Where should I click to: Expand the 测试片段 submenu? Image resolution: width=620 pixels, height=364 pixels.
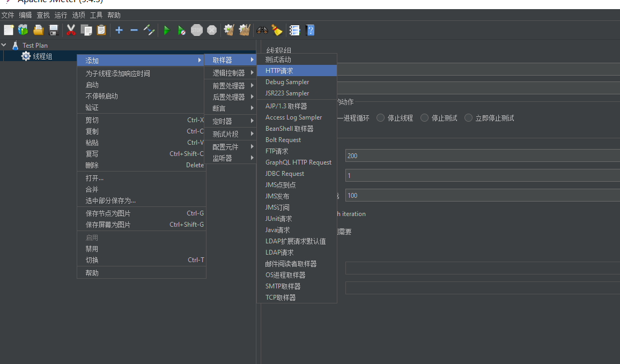(231, 134)
